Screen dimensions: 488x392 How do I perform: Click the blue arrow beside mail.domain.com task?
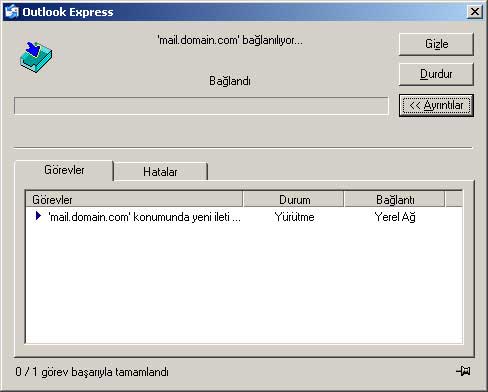click(x=38, y=216)
